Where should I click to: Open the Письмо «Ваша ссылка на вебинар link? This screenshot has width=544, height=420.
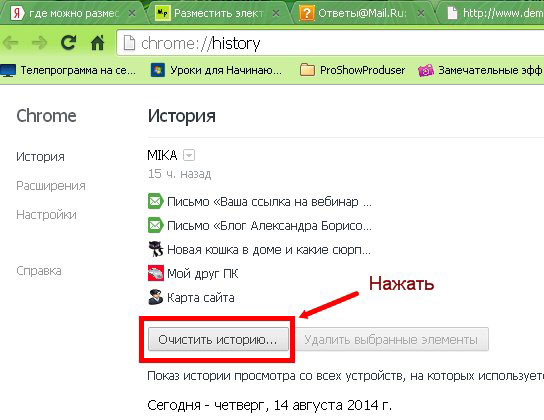(x=269, y=202)
